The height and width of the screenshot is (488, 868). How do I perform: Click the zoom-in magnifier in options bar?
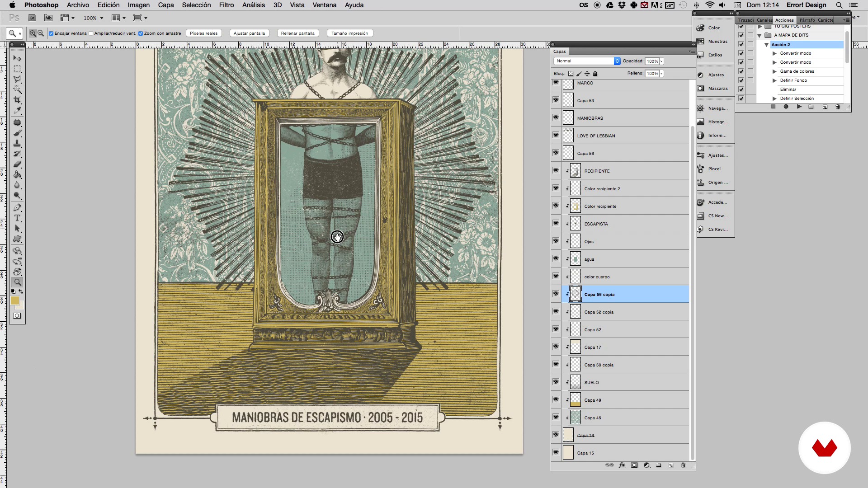pyautogui.click(x=33, y=33)
